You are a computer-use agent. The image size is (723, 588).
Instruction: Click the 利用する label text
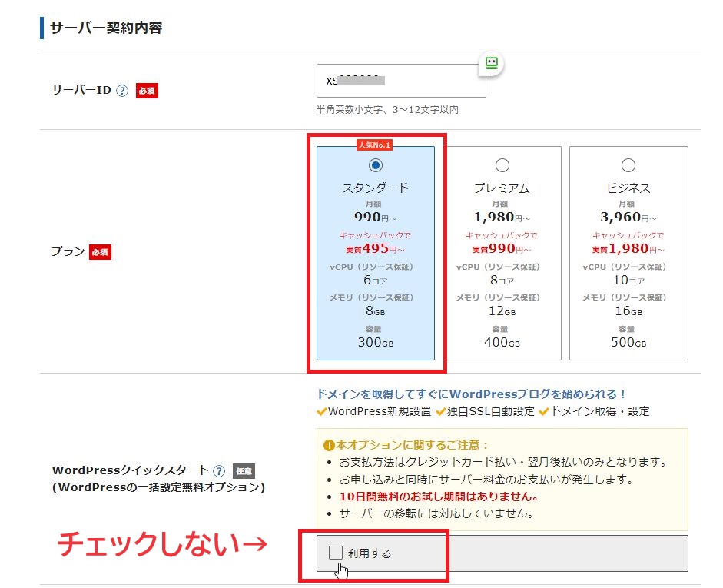[x=370, y=553]
